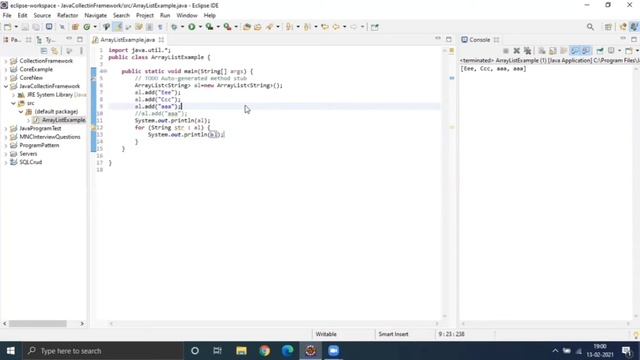The width and height of the screenshot is (640, 360).
Task: Expand the CollectionFramework project
Action: click(6, 61)
